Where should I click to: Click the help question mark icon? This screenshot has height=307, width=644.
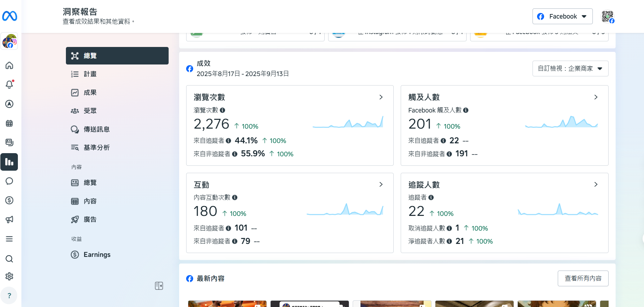[9, 295]
